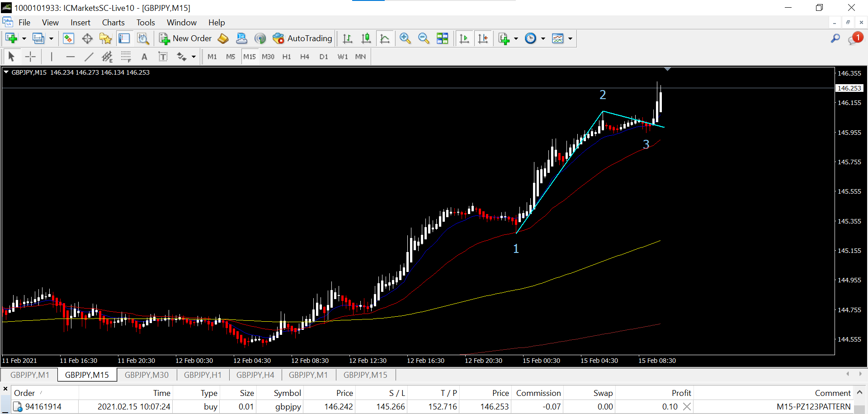Open the New Chart dropdown arrow

[x=24, y=38]
